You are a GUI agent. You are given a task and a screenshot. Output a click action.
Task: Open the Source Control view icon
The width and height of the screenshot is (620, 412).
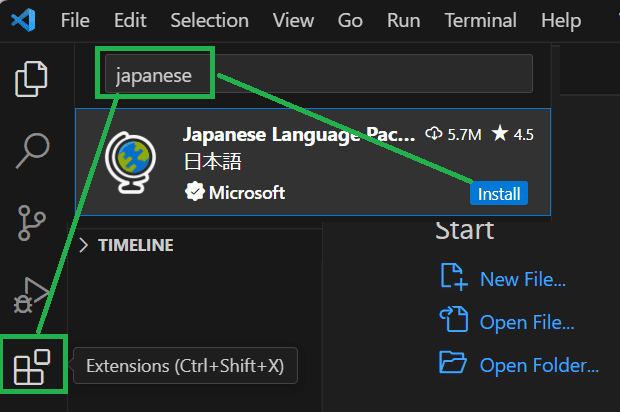32,223
